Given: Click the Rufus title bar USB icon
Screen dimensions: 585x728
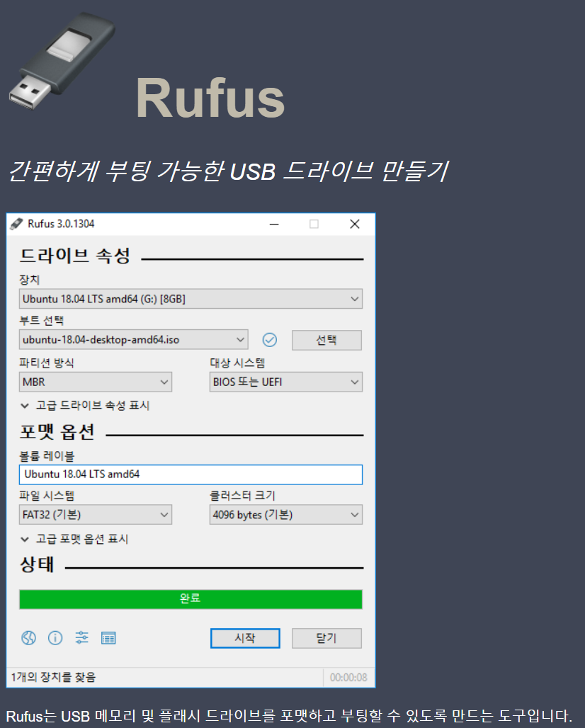Looking at the screenshot, I should pyautogui.click(x=16, y=224).
